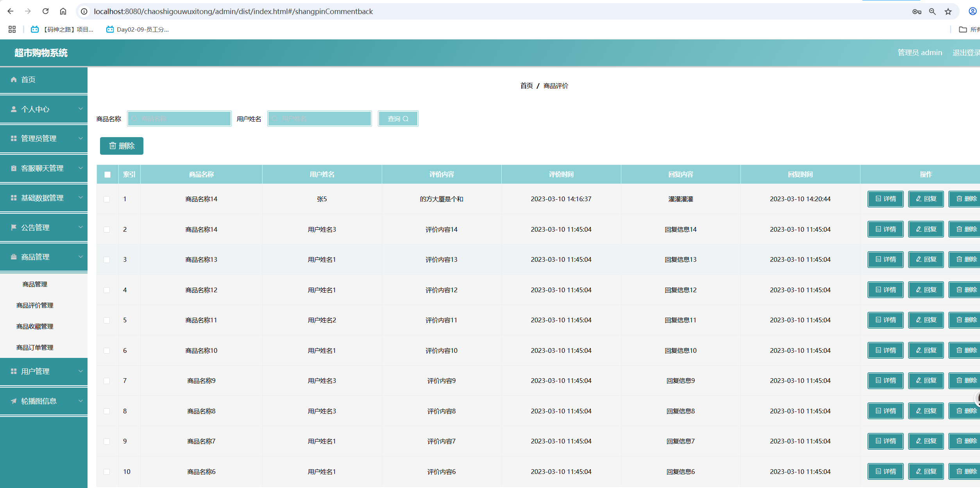Focus the 商品名称 search field

click(179, 118)
